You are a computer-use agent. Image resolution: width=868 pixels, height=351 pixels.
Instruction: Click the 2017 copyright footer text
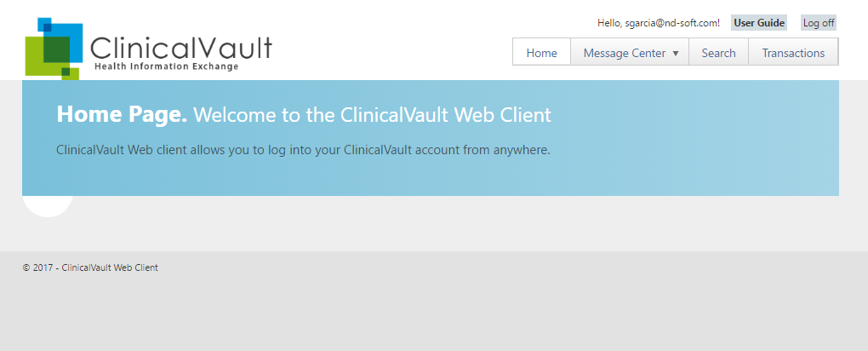coord(90,268)
